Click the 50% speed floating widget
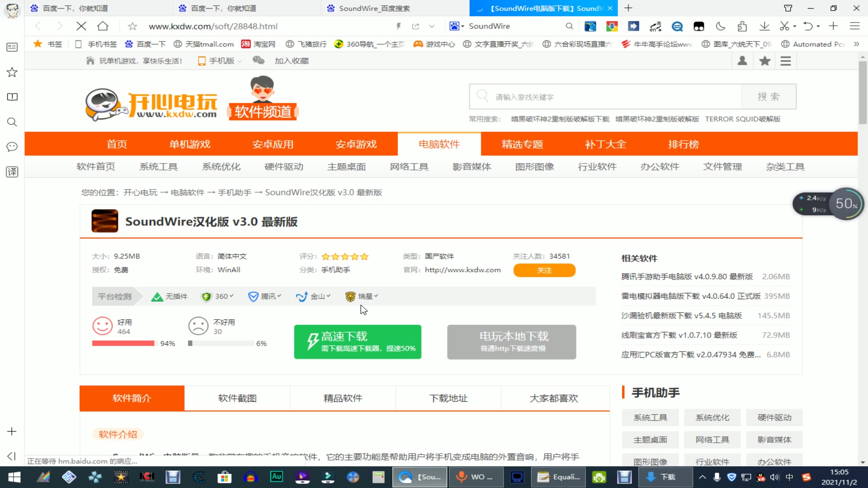Screen dimensions: 868x488 point(846,204)
